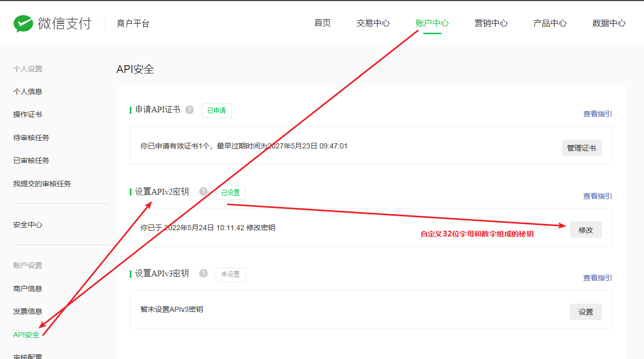Open 我提交的审核任务 sidebar item
Image resolution: width=644 pixels, height=359 pixels.
pos(42,184)
